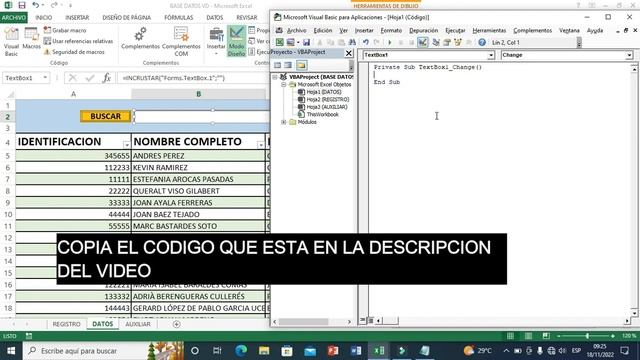This screenshot has width=640, height=360.
Task: Click into the Excel formula bar
Action: (194, 78)
